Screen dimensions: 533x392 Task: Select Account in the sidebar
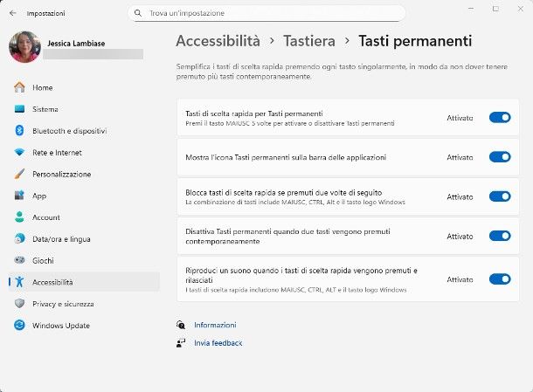pyautogui.click(x=45, y=217)
